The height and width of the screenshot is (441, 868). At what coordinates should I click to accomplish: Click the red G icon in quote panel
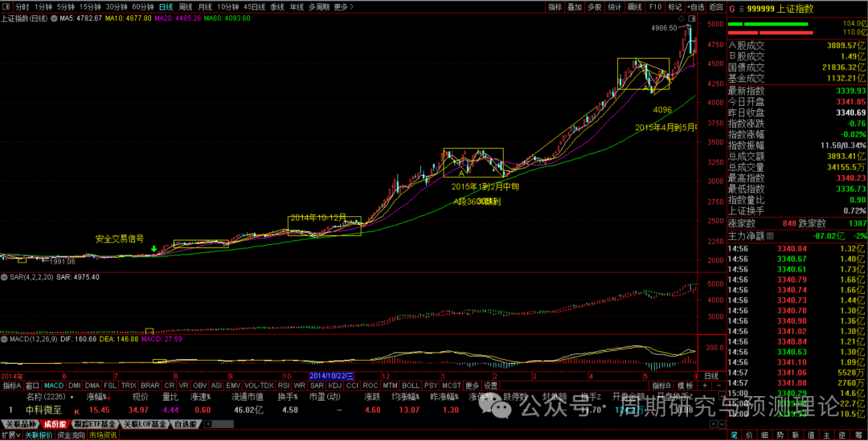731,8
